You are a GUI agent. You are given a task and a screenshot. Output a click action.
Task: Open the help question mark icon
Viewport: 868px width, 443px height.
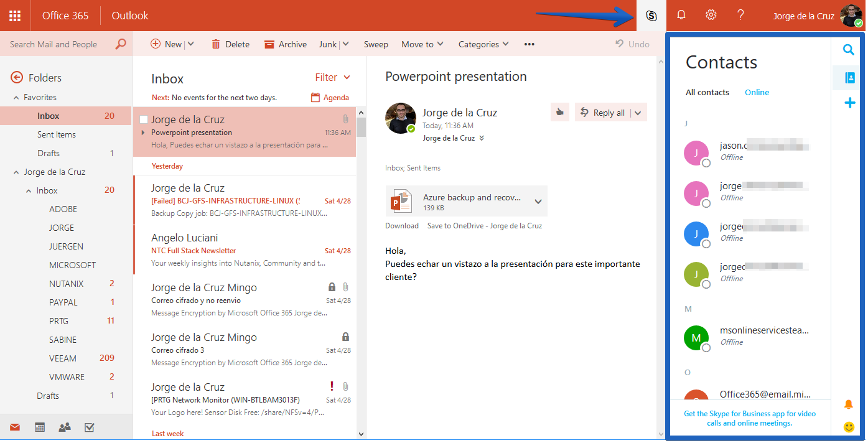pyautogui.click(x=740, y=15)
